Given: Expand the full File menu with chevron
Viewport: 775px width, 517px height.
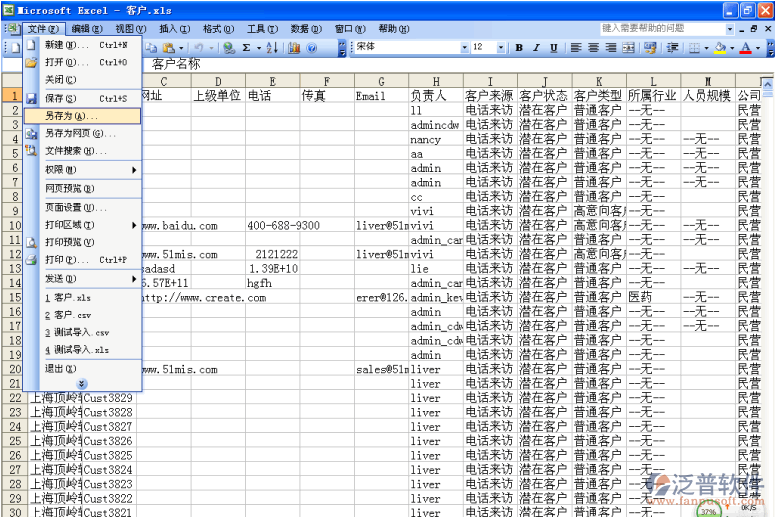Looking at the screenshot, I should tap(81, 384).
